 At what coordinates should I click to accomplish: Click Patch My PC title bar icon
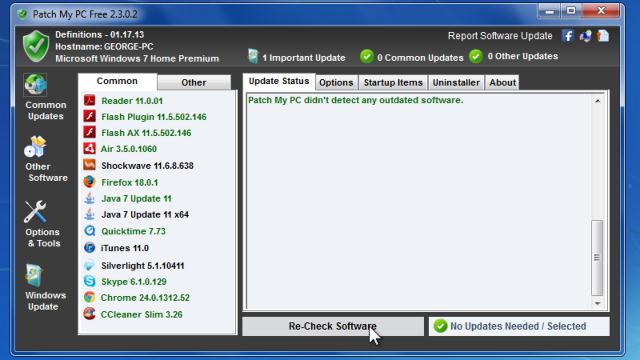[22, 14]
